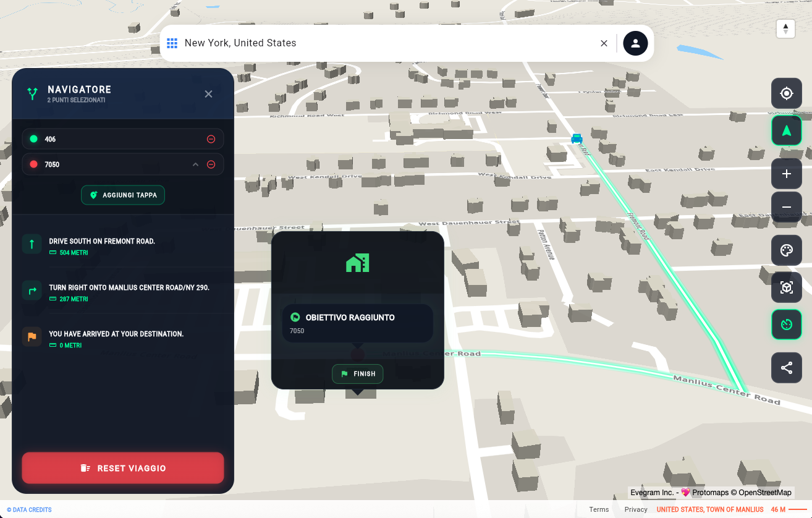Zoom in with the plus button
812x518 pixels.
pyautogui.click(x=786, y=174)
